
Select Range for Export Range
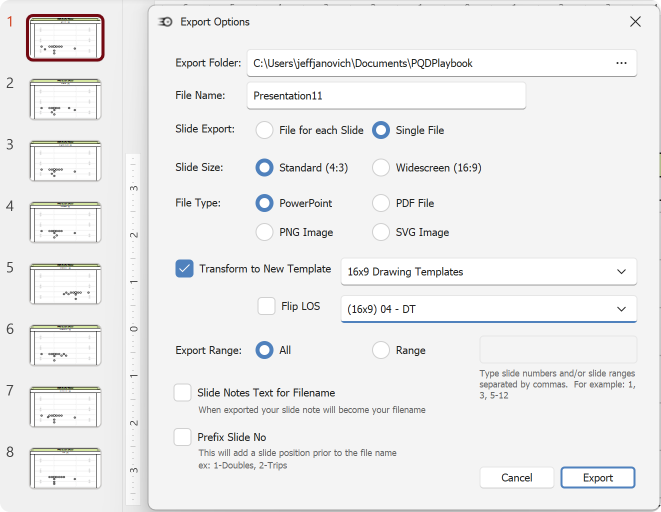pos(381,350)
